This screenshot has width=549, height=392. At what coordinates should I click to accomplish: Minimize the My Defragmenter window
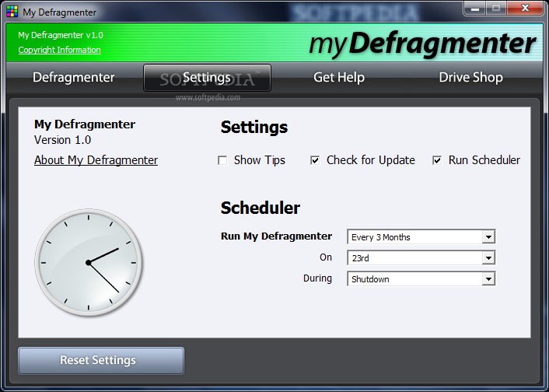click(x=475, y=9)
